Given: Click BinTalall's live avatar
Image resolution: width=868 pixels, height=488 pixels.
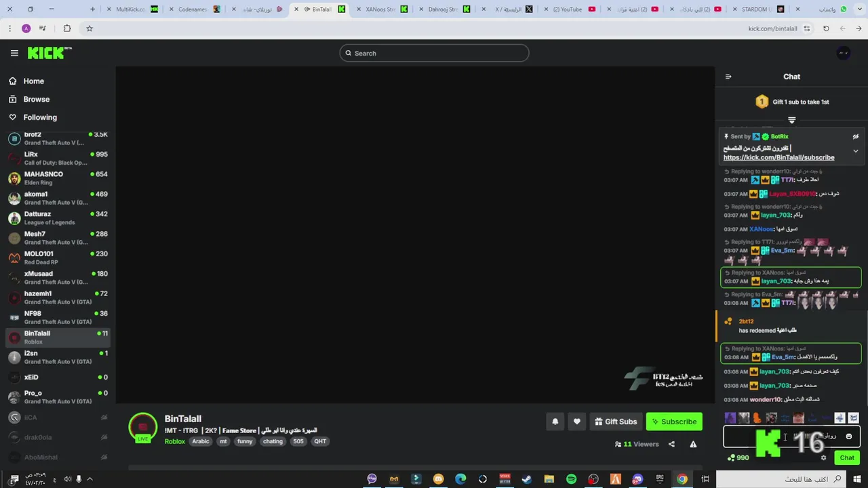Looking at the screenshot, I should coord(142,428).
